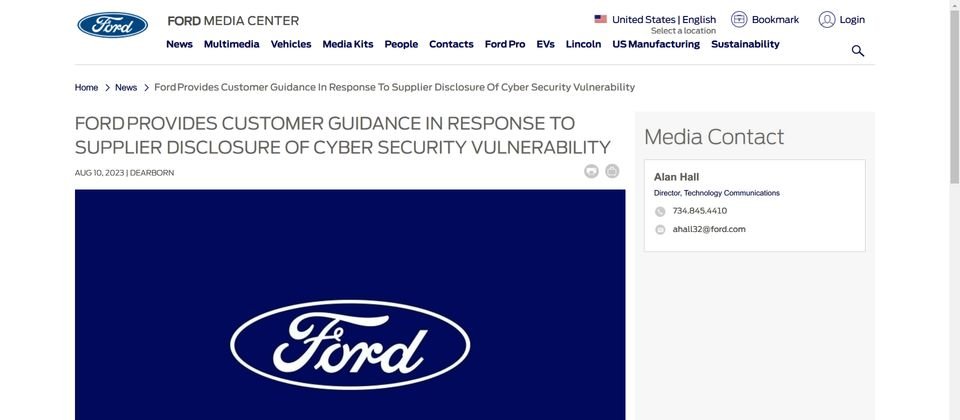960x420 pixels.
Task: Click the Login user avatar icon
Action: click(827, 20)
